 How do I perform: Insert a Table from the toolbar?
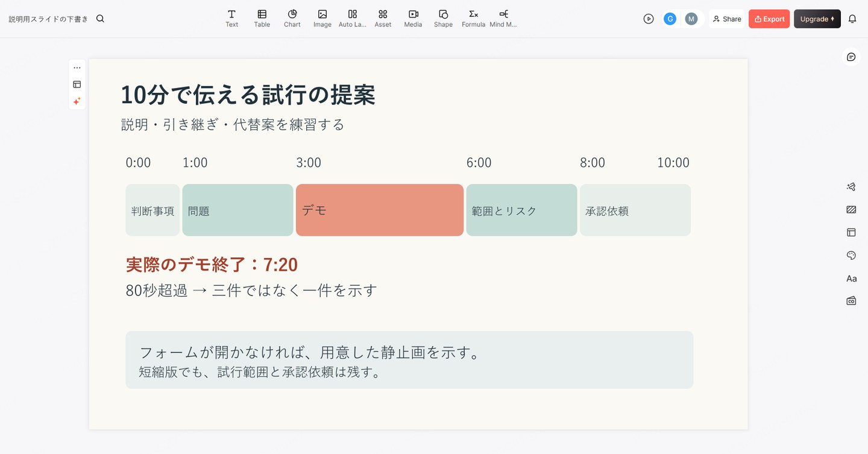tap(262, 19)
